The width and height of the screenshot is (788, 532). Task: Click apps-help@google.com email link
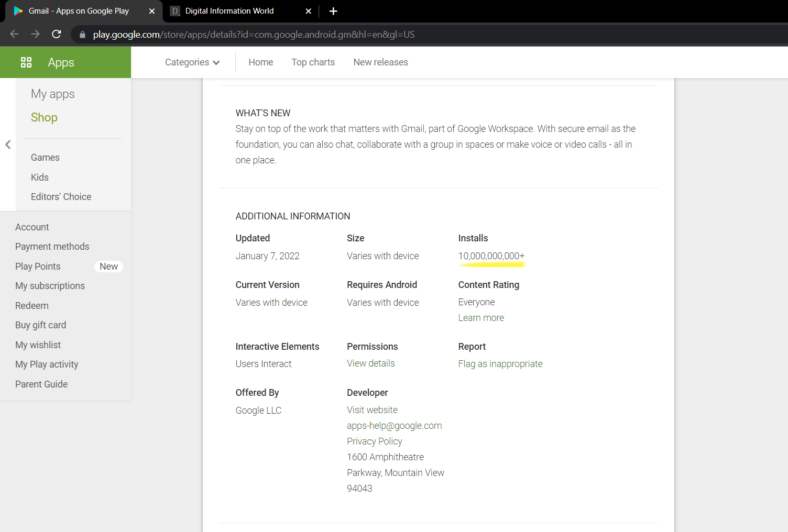(x=395, y=426)
